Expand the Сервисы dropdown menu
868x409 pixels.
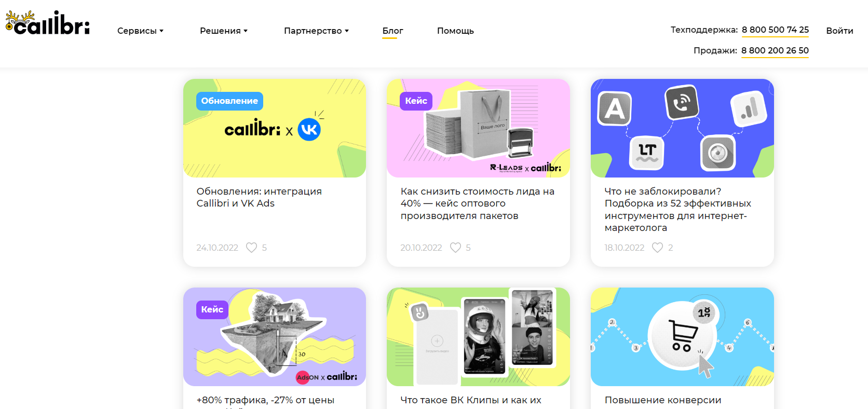[x=140, y=31]
